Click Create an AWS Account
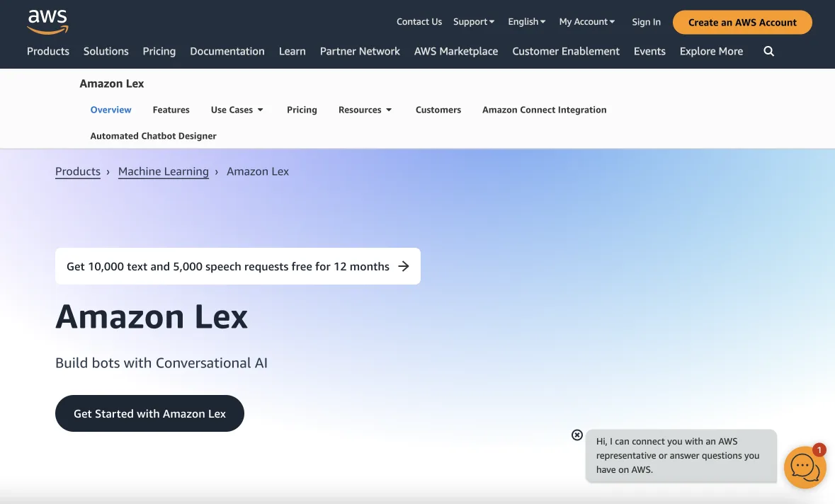The width and height of the screenshot is (835, 504). coord(742,22)
